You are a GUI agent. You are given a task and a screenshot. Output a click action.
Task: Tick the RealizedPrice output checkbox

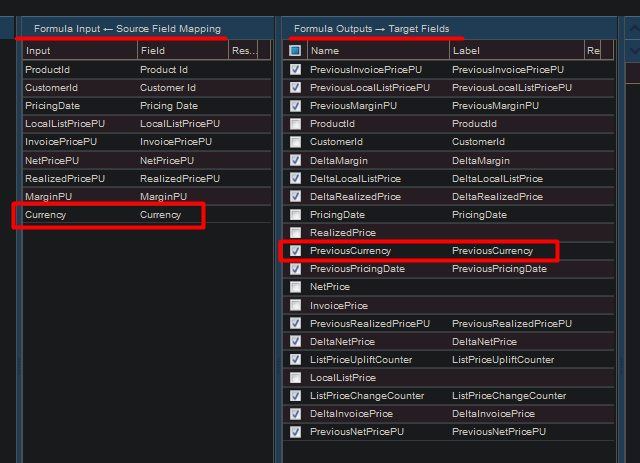(295, 233)
